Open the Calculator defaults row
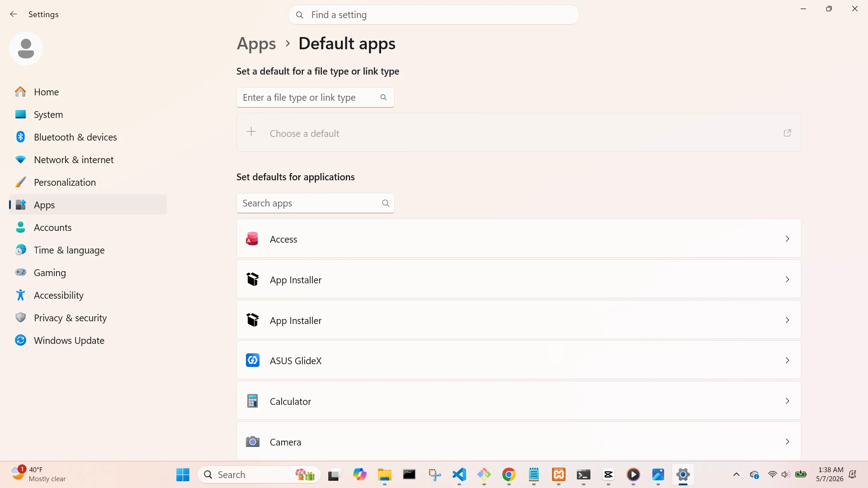Screen dimensions: 868x488 (519, 401)
